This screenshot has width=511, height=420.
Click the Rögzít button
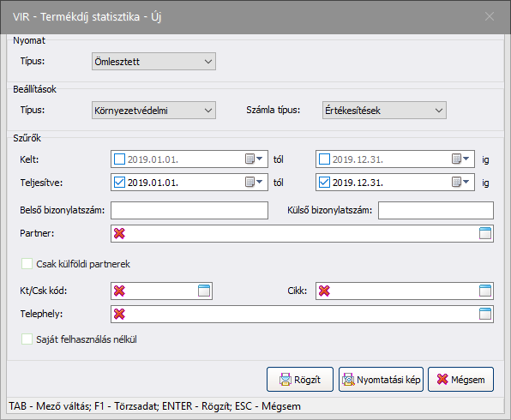tap(300, 379)
